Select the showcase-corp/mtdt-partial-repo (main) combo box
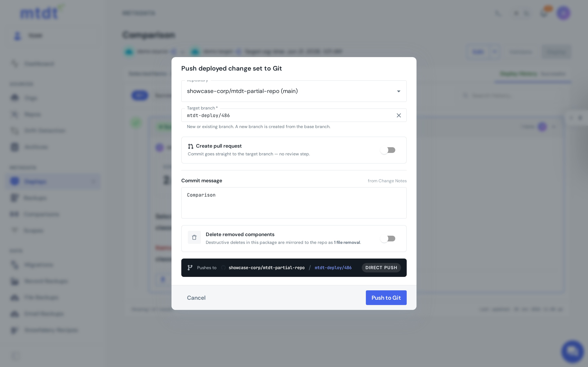 click(294, 91)
